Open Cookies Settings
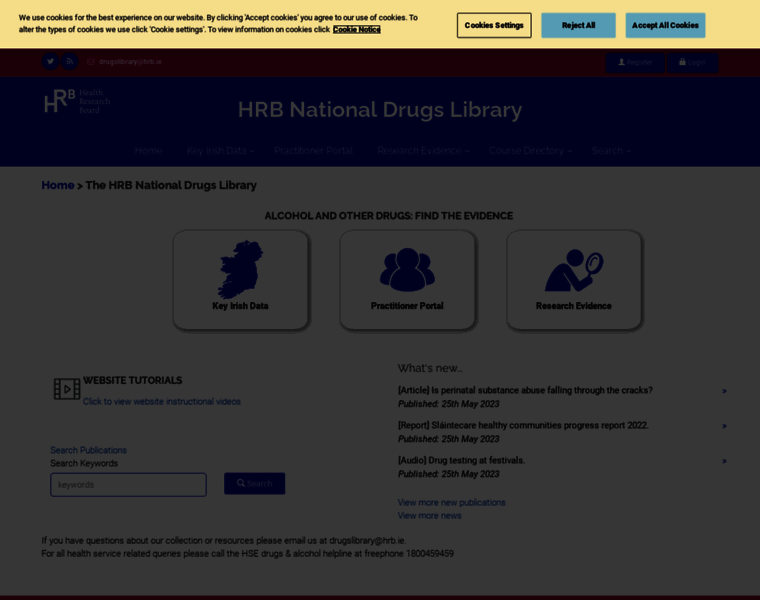The width and height of the screenshot is (760, 600). tap(494, 25)
